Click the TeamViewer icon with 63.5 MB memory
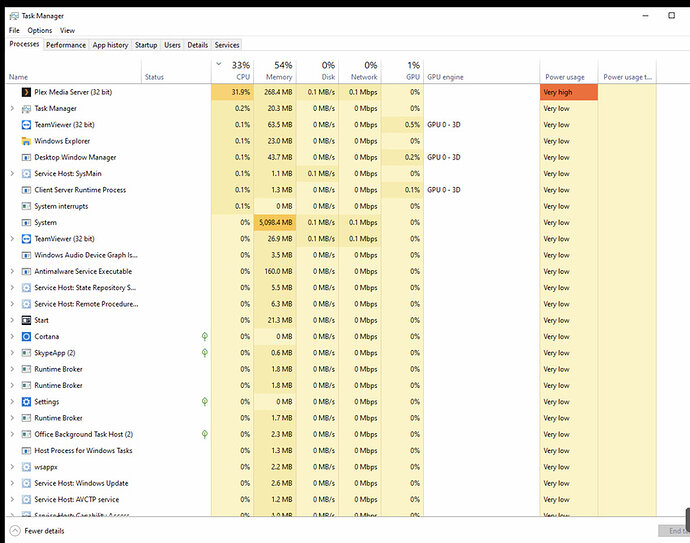Screen dimensions: 690x543 click(26, 125)
